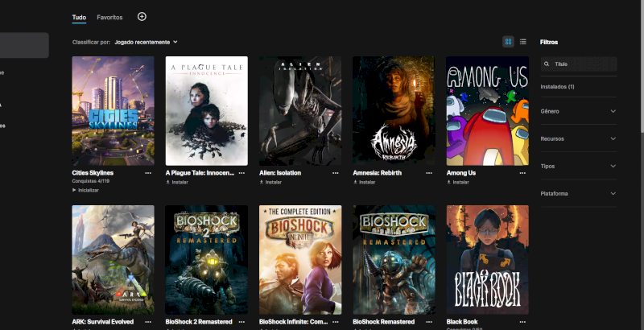This screenshot has height=330, width=644.
Task: Expand the Gênero filter
Action: pos(579,111)
